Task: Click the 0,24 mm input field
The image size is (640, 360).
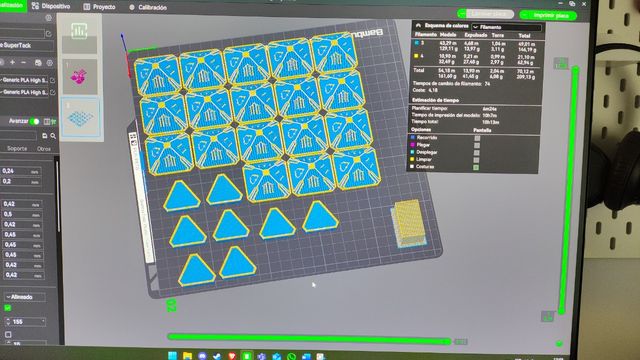Action: pyautogui.click(x=21, y=171)
